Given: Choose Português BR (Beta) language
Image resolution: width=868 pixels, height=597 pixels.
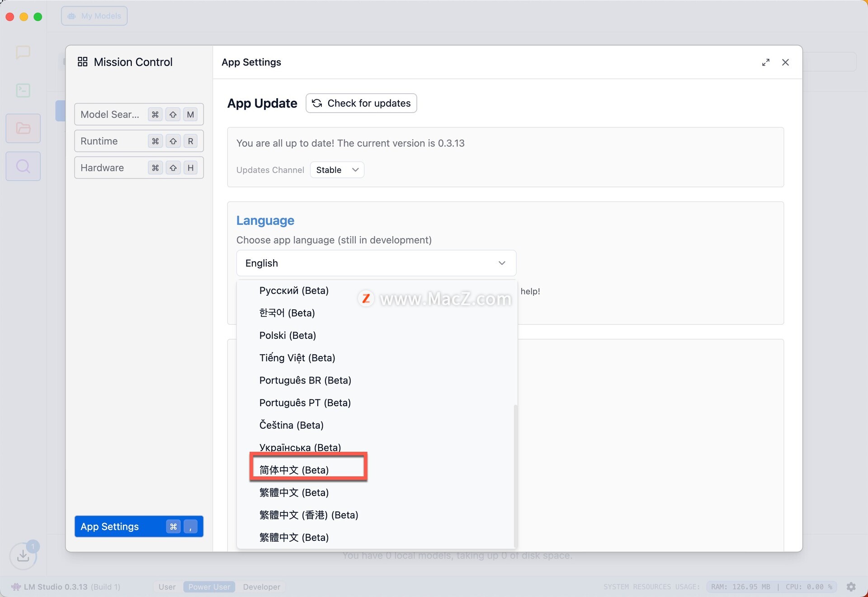Looking at the screenshot, I should 305,380.
